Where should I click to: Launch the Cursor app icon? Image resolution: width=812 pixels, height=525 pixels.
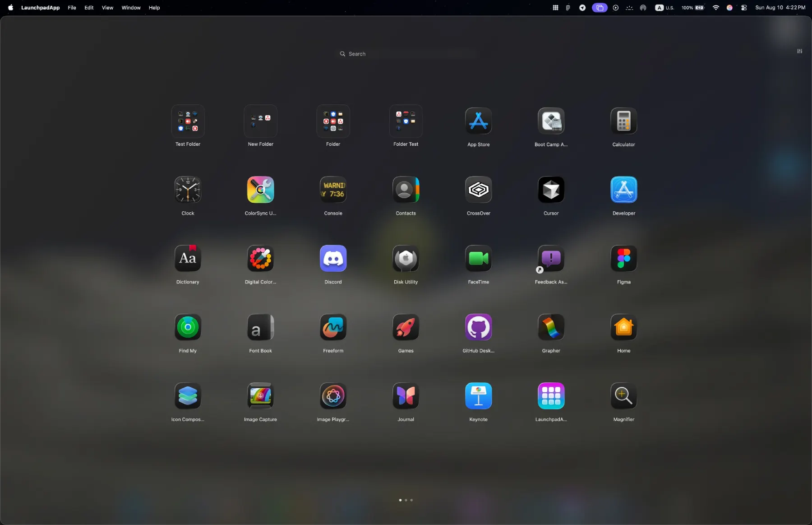tap(551, 190)
